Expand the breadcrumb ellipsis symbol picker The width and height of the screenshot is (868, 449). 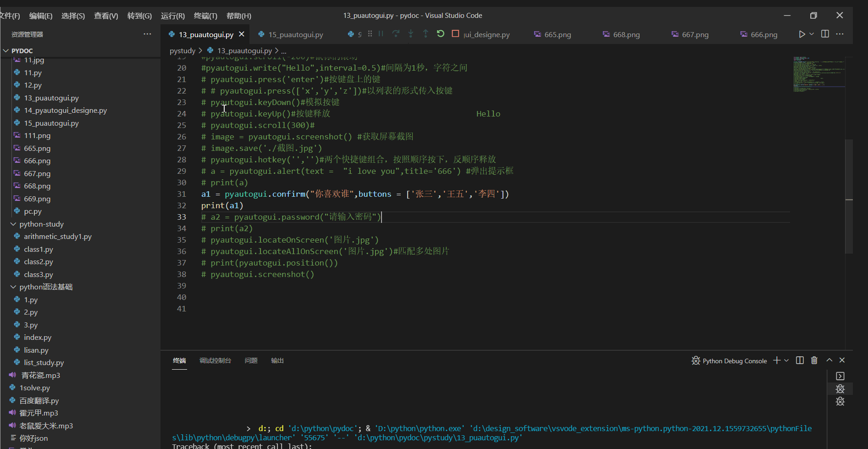(284, 51)
